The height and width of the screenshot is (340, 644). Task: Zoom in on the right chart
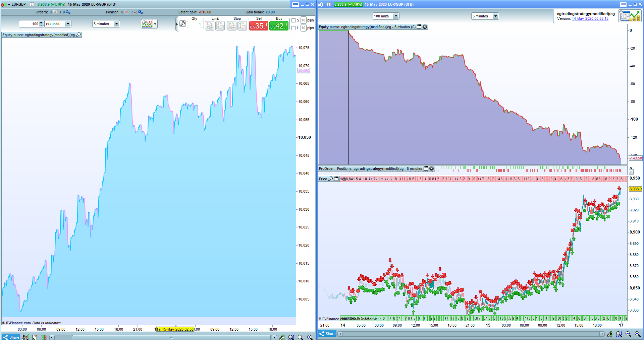point(638,334)
